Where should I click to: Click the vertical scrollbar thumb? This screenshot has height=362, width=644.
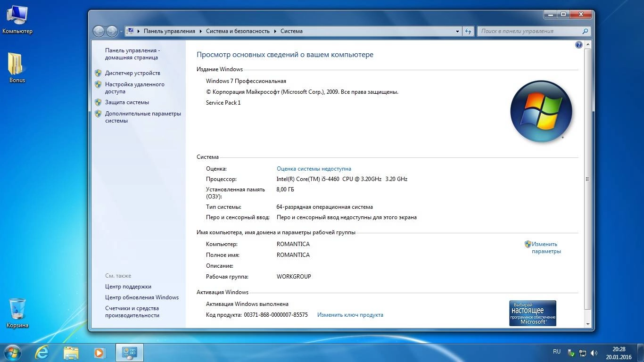(x=587, y=179)
